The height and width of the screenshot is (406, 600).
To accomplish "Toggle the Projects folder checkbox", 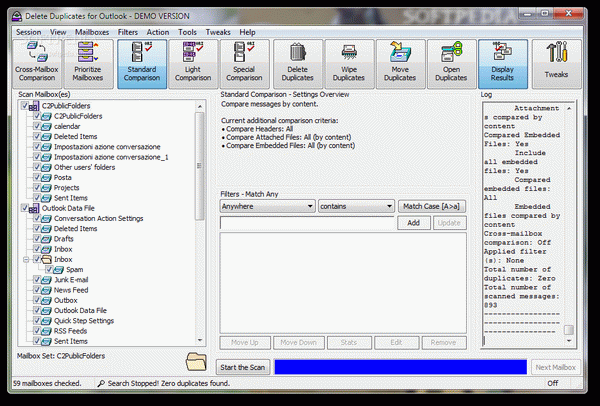I will click(x=37, y=188).
